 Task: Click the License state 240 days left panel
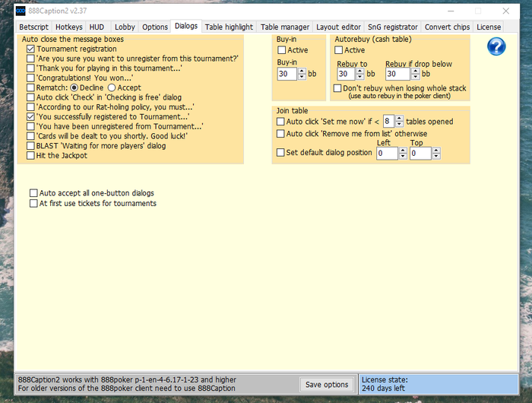(x=439, y=384)
